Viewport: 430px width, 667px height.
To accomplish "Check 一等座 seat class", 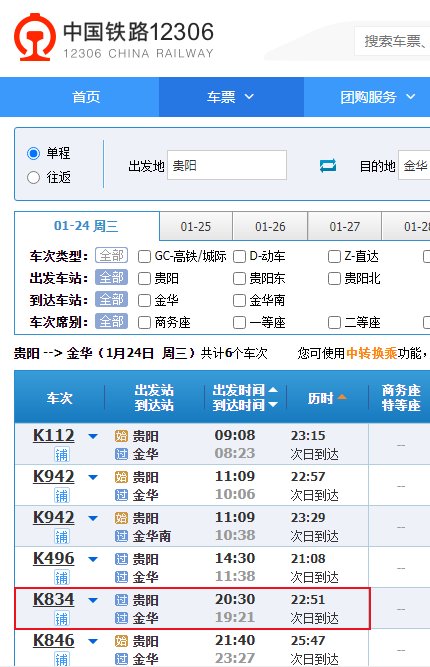I will [x=239, y=323].
